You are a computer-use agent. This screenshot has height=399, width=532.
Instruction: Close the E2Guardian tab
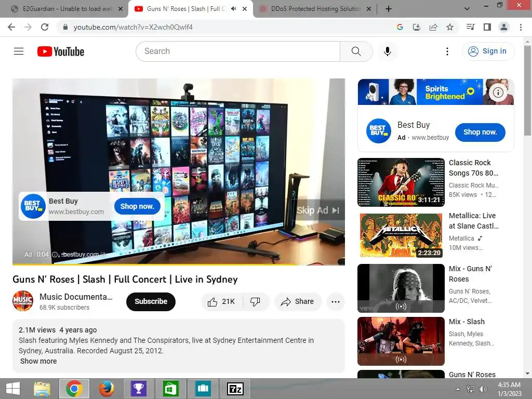coord(121,9)
